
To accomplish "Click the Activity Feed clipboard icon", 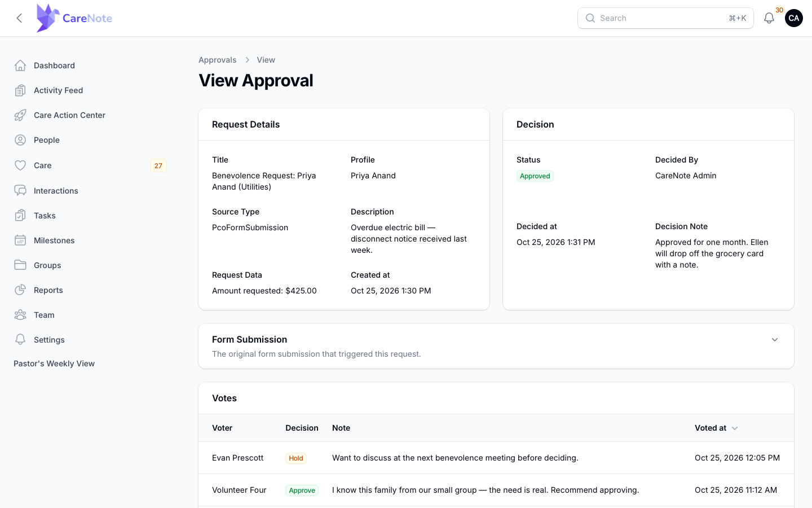I will point(20,90).
